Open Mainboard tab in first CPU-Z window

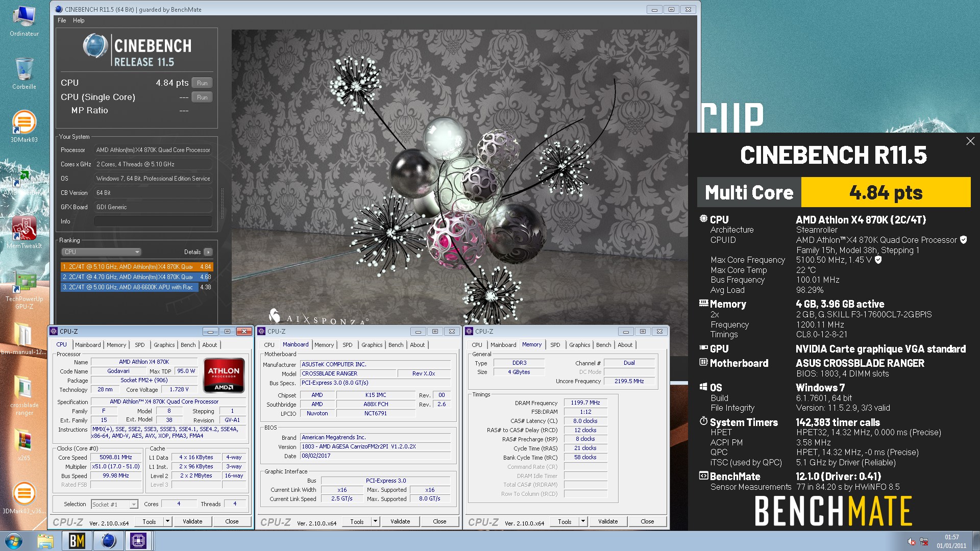[x=88, y=345]
